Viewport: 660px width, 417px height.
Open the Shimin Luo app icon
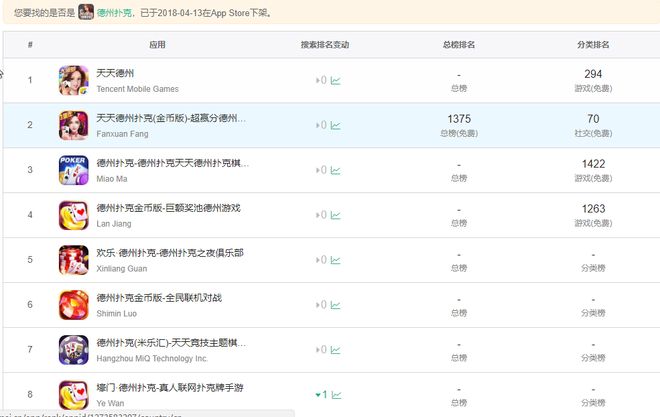pos(74,305)
